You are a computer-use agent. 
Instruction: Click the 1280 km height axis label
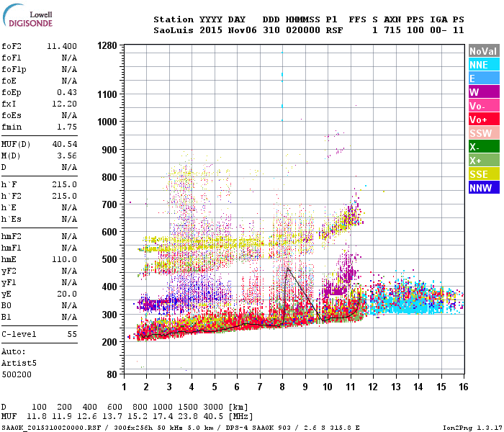(x=107, y=45)
